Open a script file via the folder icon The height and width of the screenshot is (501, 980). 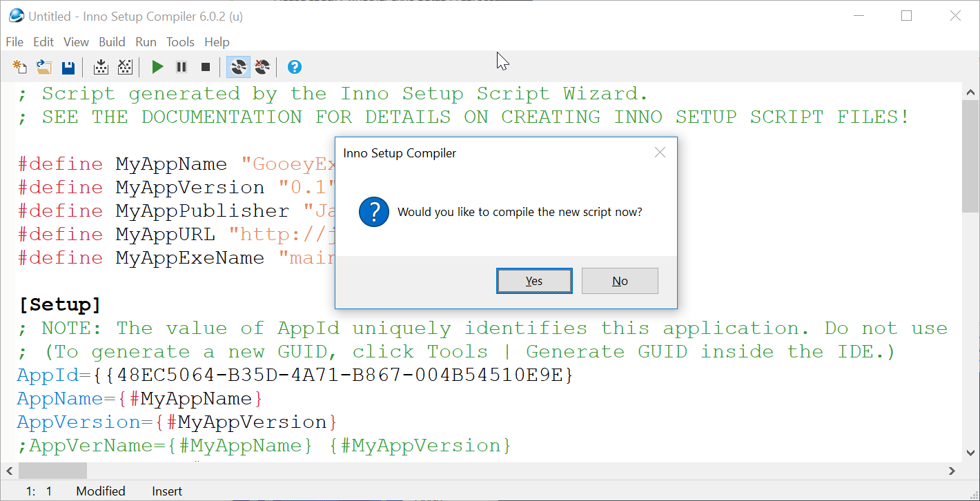[44, 67]
